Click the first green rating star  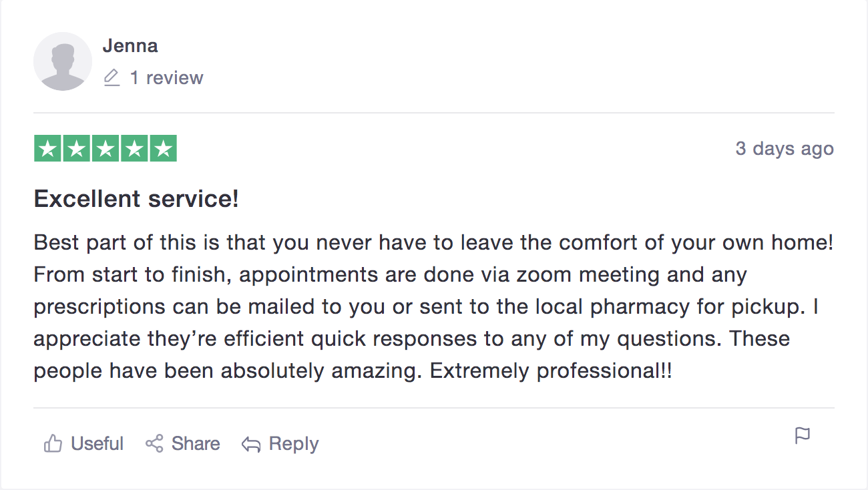tap(47, 149)
